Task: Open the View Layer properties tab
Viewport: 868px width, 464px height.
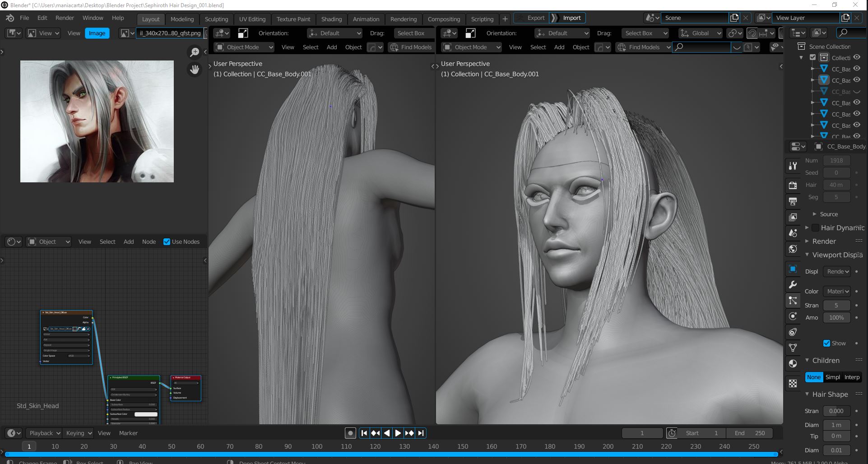Action: coord(793,217)
